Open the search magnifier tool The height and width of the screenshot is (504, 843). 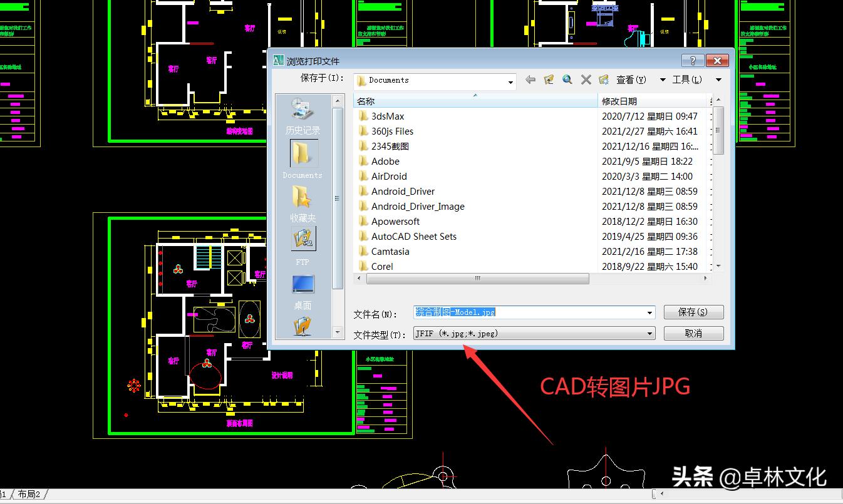(567, 80)
